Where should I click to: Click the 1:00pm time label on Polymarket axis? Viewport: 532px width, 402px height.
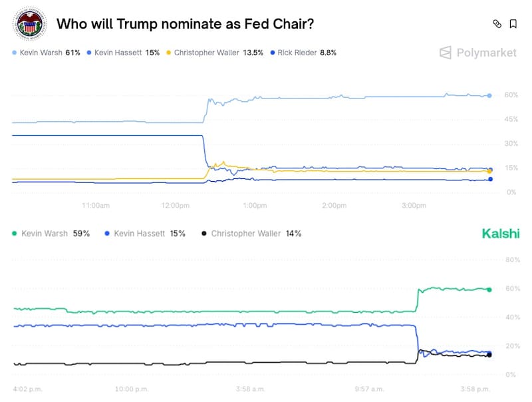[x=255, y=206]
